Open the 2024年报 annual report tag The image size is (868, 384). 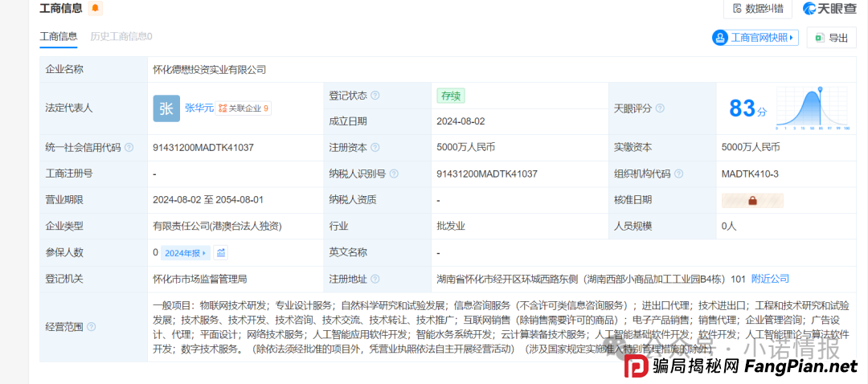point(186,253)
